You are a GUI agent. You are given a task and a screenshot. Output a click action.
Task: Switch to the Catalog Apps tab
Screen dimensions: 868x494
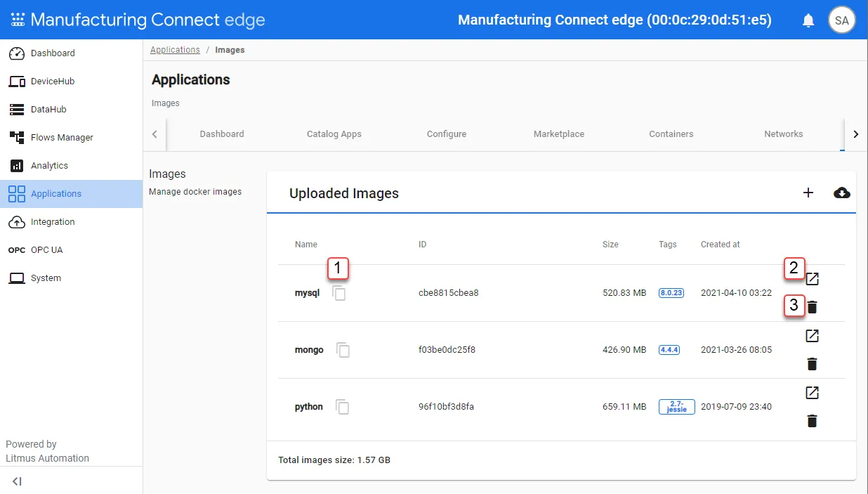(x=334, y=134)
